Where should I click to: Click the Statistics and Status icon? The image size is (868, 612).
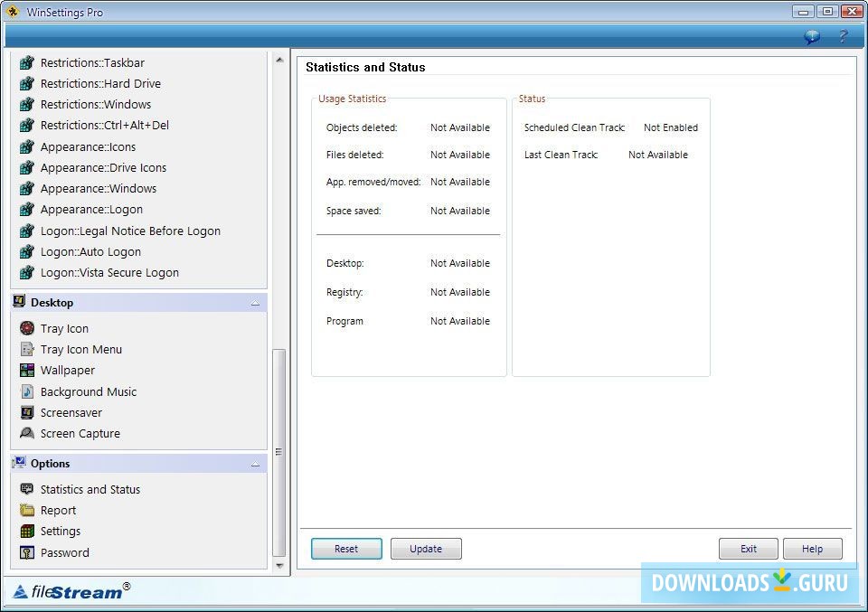point(26,489)
